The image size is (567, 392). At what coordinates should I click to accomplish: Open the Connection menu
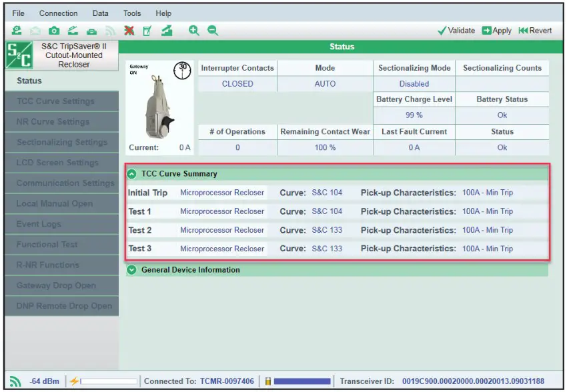[x=58, y=13]
